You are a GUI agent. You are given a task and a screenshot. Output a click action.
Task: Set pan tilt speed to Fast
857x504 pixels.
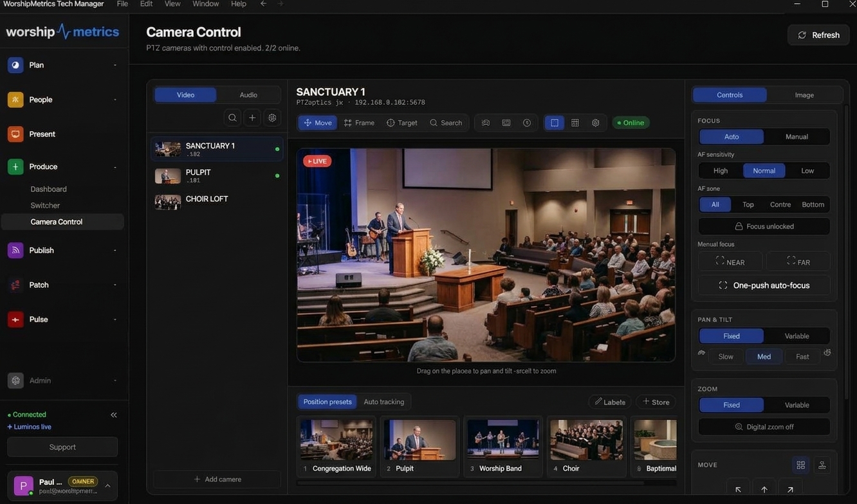coord(802,357)
